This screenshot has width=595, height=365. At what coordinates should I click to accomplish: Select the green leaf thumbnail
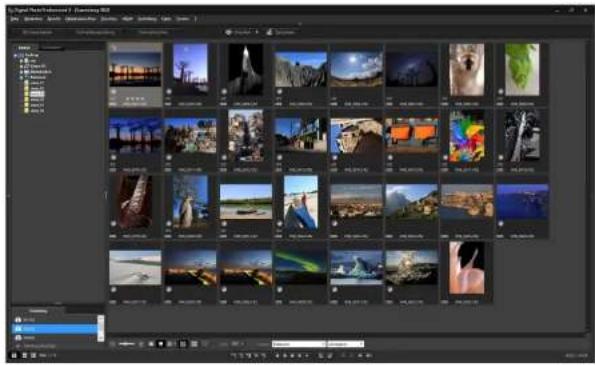(522, 69)
